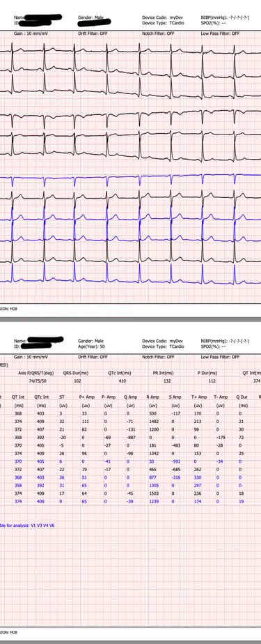261x644 pixels.
Task: Select the 'QRS Dur(ms)' label
Action: coord(75,374)
